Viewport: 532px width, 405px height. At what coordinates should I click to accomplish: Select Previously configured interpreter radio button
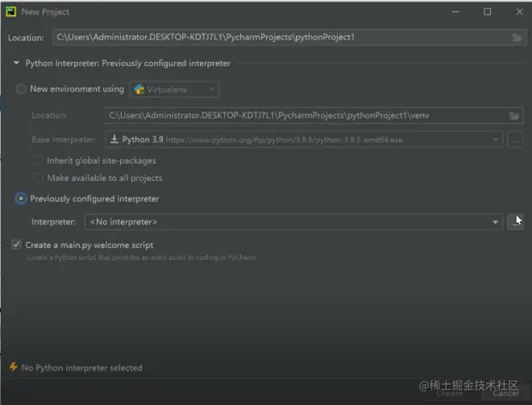click(x=21, y=198)
